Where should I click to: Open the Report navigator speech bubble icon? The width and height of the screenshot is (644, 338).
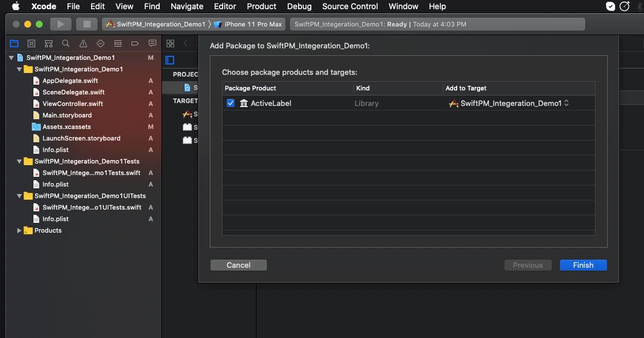click(152, 44)
